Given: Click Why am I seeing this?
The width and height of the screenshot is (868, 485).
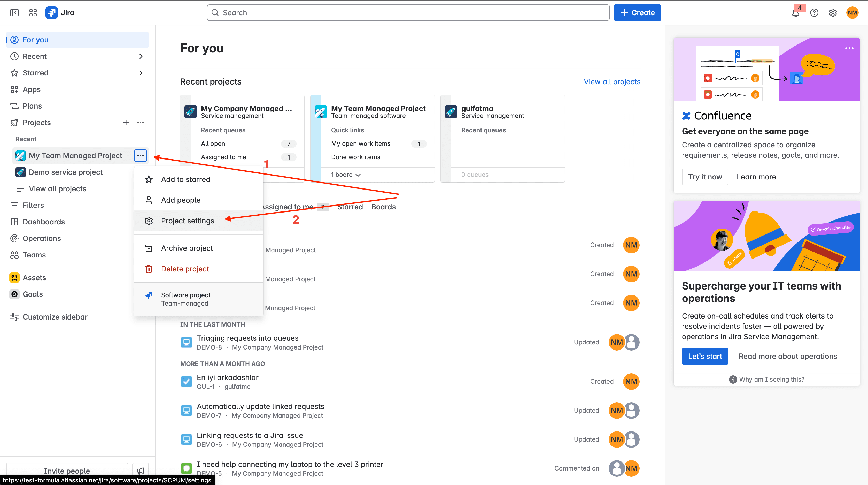Looking at the screenshot, I should 772,380.
